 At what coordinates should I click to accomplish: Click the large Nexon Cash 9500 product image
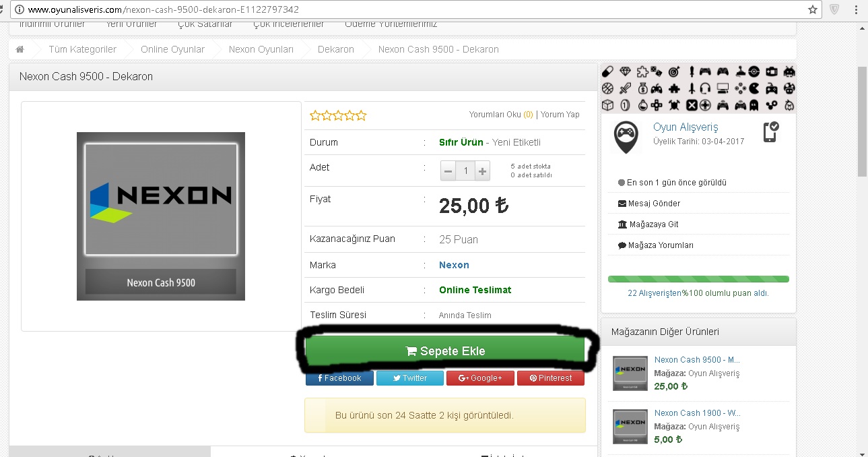click(161, 216)
